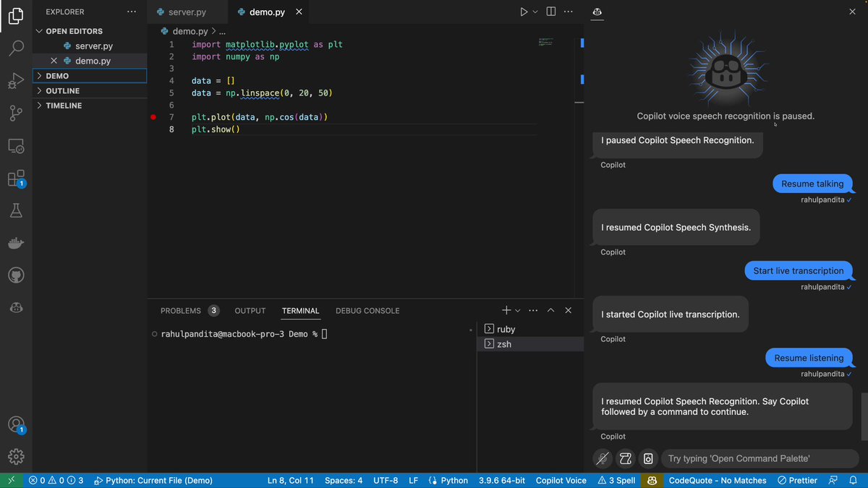Screen dimensions: 868x488
Task: Expand the DEMO folder section
Action: click(x=90, y=76)
